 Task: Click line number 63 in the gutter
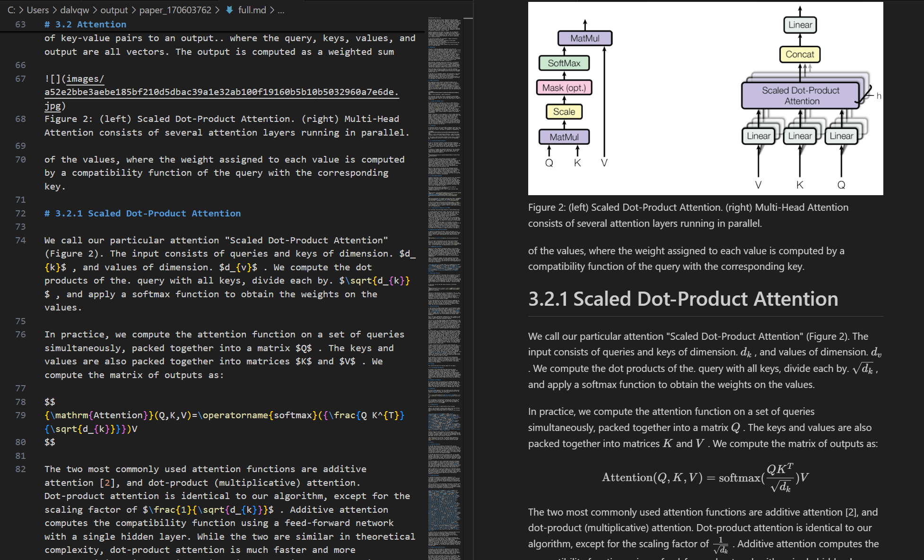tap(20, 24)
